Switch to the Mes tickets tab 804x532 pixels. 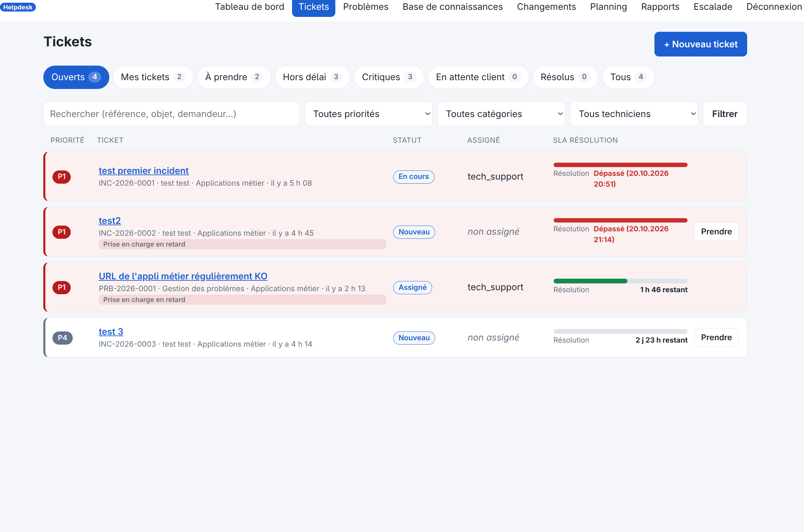click(x=153, y=77)
